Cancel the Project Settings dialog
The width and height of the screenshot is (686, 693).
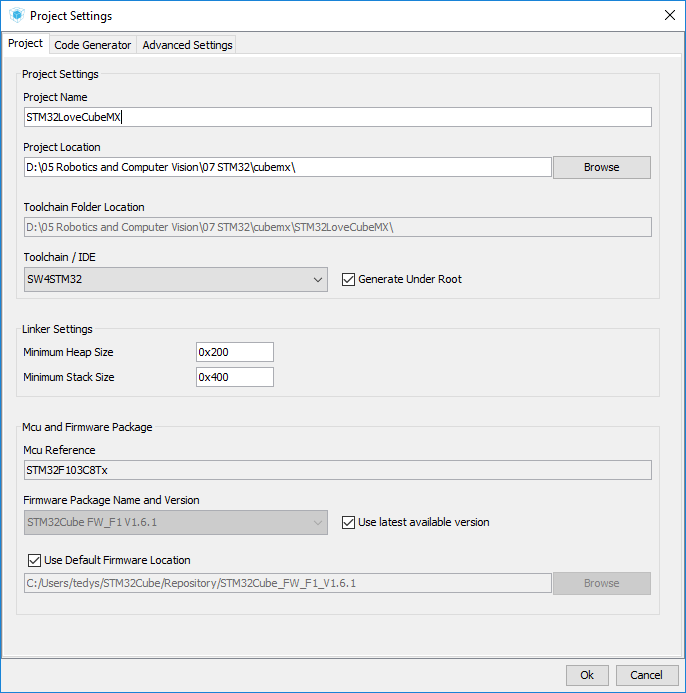click(647, 675)
